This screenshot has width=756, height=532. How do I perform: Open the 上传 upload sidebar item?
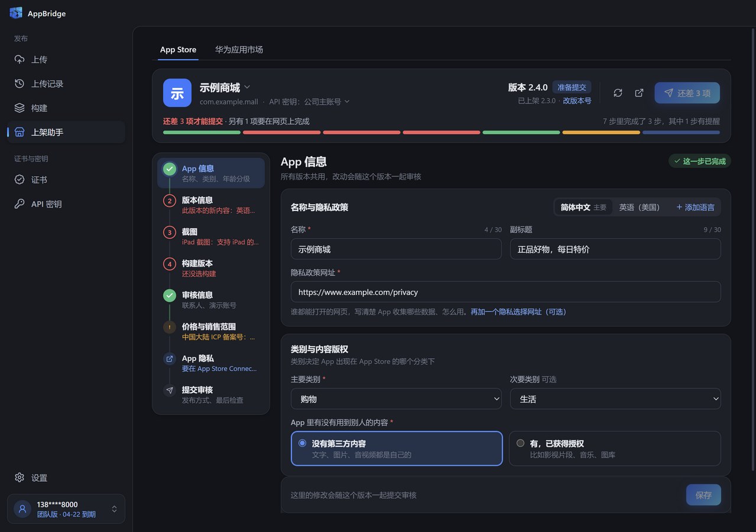pyautogui.click(x=66, y=60)
